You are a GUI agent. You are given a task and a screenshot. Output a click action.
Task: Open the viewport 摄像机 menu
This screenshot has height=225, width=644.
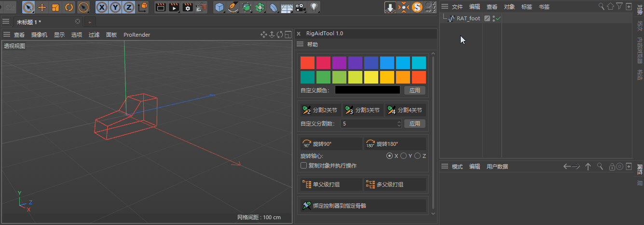click(x=39, y=35)
